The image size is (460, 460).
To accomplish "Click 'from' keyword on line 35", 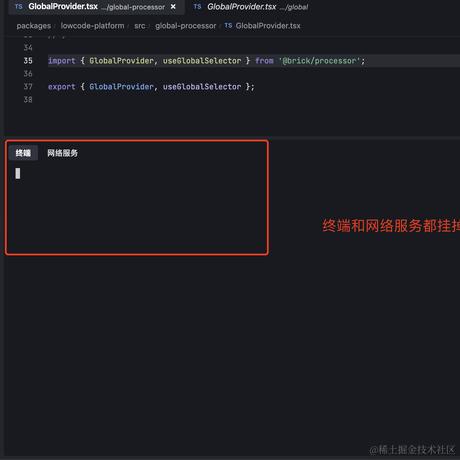I will click(x=264, y=61).
